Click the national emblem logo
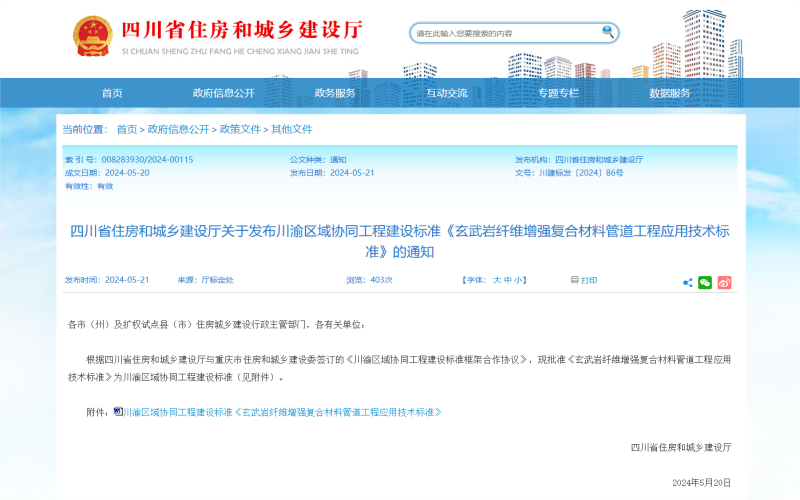 coord(93,36)
